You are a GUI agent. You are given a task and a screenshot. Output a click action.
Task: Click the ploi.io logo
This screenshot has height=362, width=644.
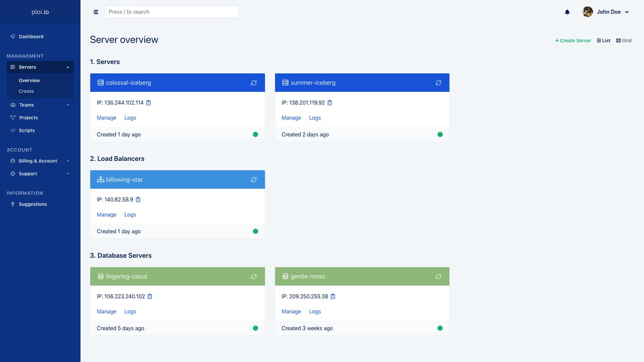coord(40,12)
